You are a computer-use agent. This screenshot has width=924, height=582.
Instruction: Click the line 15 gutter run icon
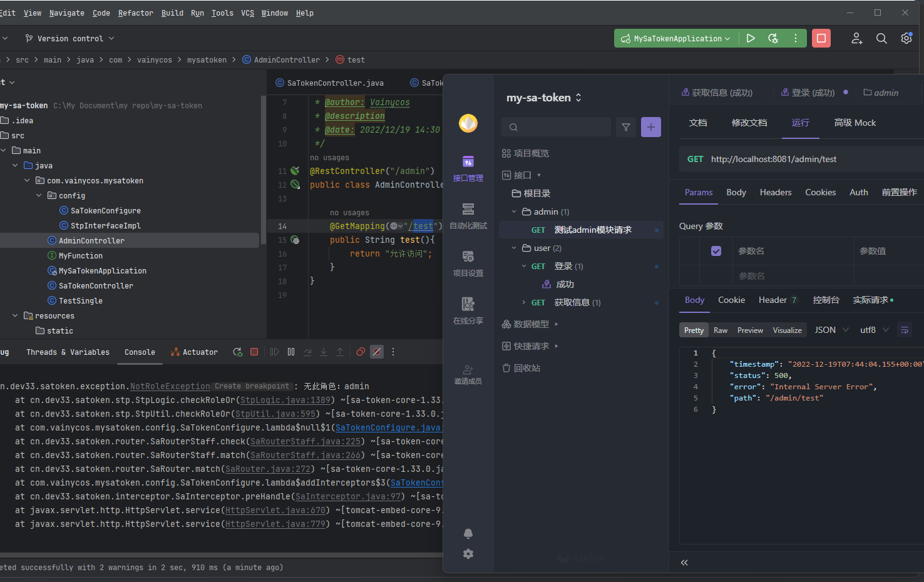[295, 240]
